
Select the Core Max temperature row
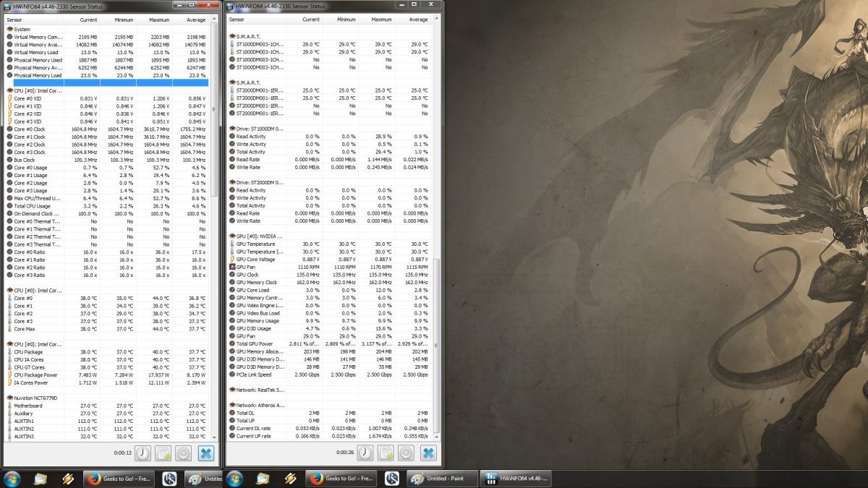107,329
